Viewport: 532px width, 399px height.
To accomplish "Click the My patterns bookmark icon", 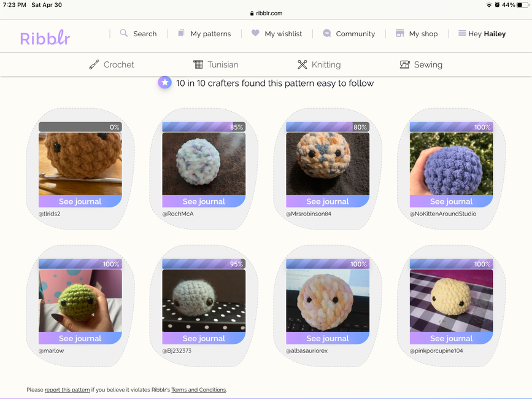I will (x=181, y=33).
